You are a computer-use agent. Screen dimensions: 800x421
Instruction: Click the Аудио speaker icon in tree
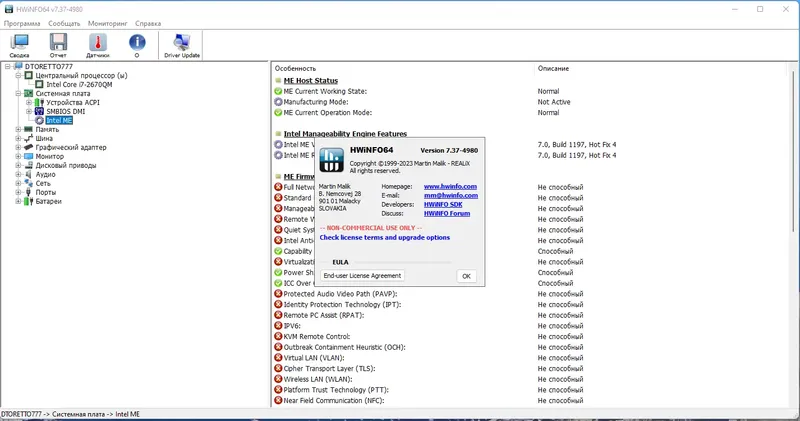pyautogui.click(x=29, y=175)
